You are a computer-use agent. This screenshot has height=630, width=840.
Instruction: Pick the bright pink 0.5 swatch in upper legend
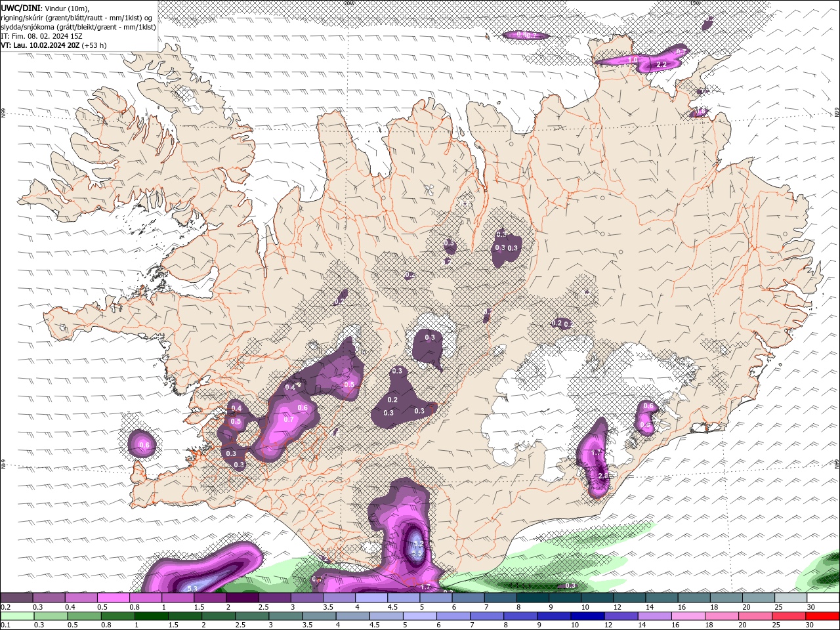pos(113,598)
